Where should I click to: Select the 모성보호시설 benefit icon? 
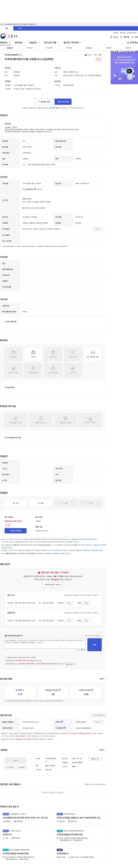click(x=53, y=370)
